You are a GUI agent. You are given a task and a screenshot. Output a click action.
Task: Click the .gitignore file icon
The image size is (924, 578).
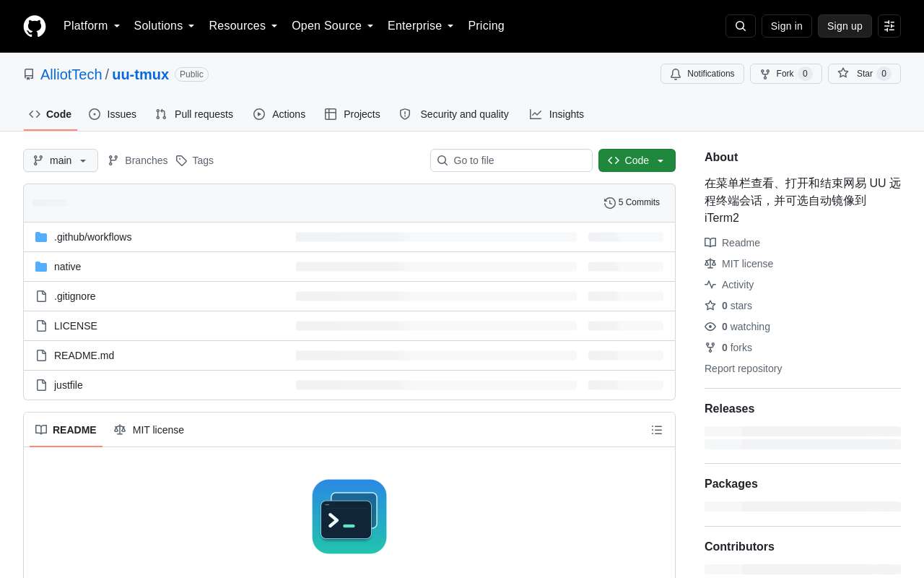pyautogui.click(x=41, y=296)
